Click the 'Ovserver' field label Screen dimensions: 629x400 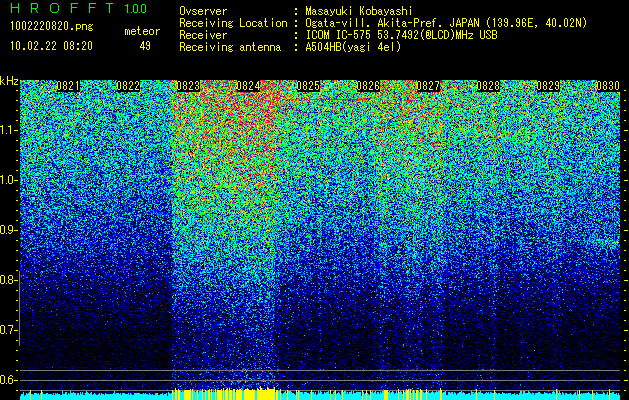coord(203,11)
